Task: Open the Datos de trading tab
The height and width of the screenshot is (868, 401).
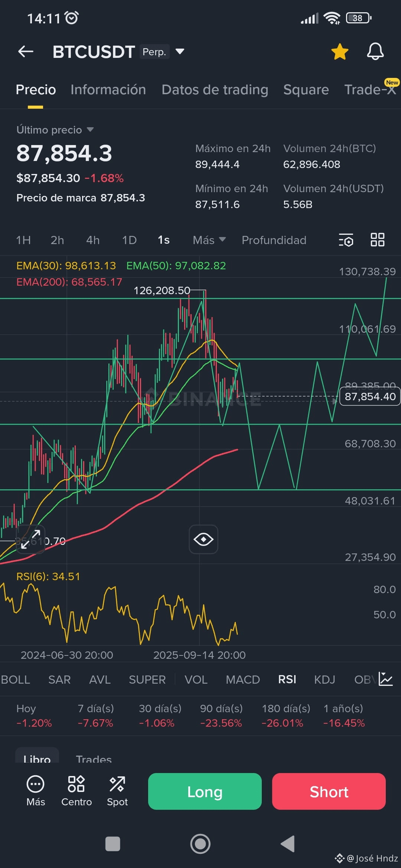Action: [x=215, y=90]
